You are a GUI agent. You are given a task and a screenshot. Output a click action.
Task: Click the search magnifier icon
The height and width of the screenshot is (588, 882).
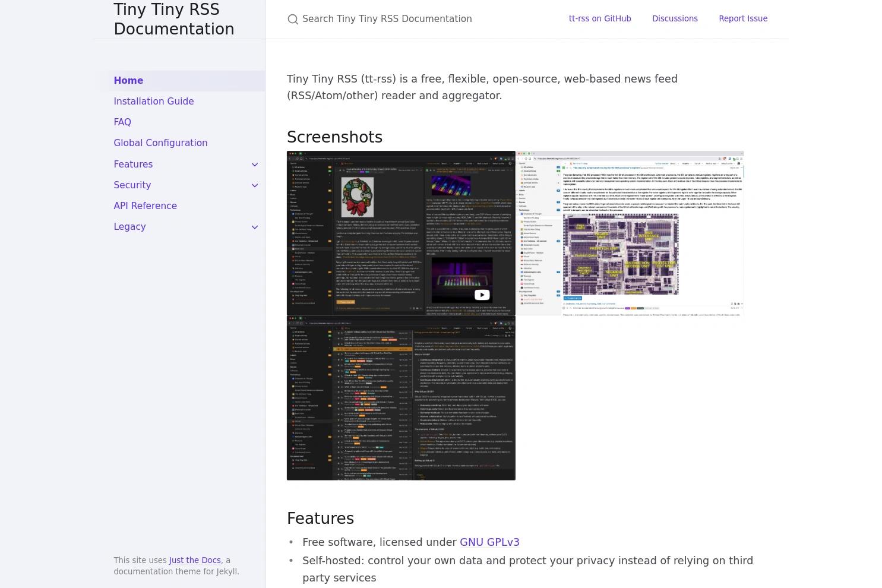click(293, 19)
